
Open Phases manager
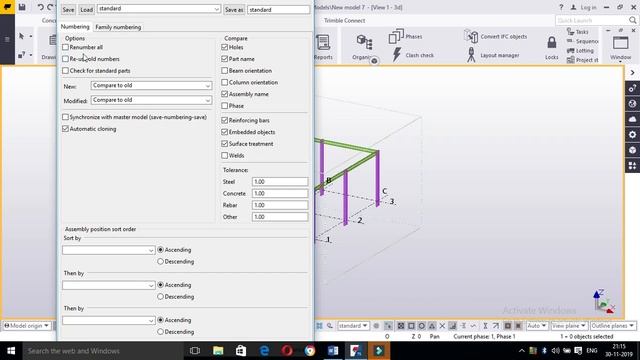405,36
